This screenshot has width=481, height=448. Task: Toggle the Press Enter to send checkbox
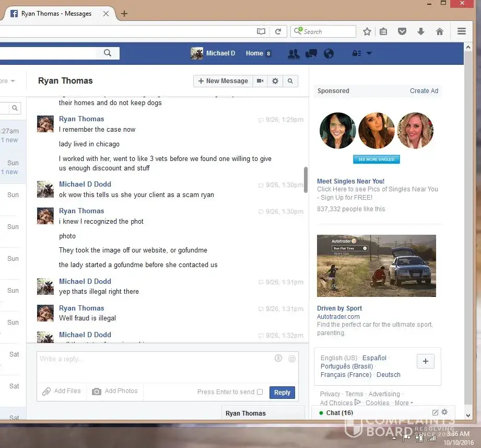[260, 392]
